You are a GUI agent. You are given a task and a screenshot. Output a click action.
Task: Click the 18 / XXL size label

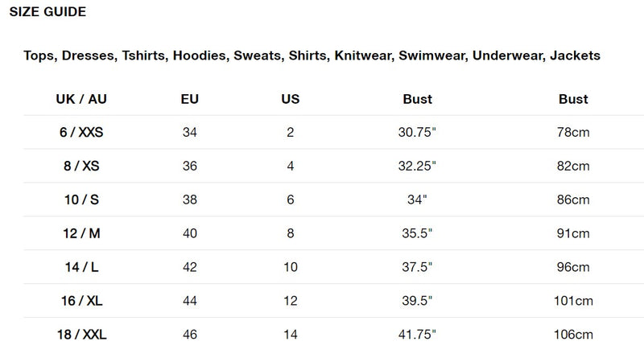[x=81, y=335]
